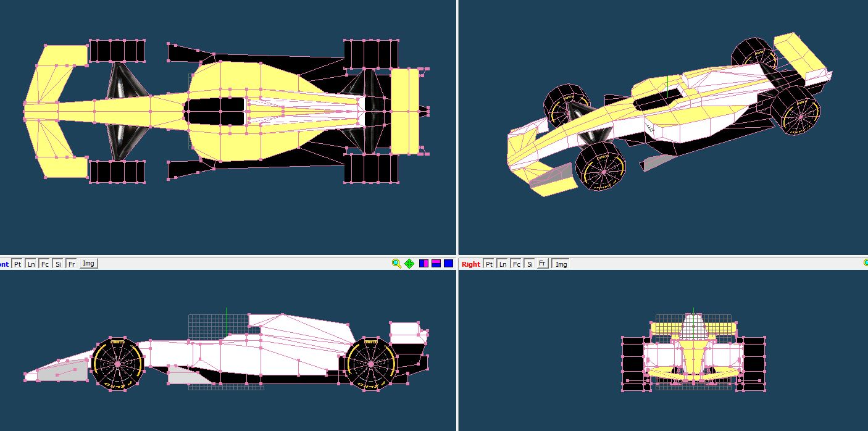Select the side-by-side split view layout icon

[424, 264]
